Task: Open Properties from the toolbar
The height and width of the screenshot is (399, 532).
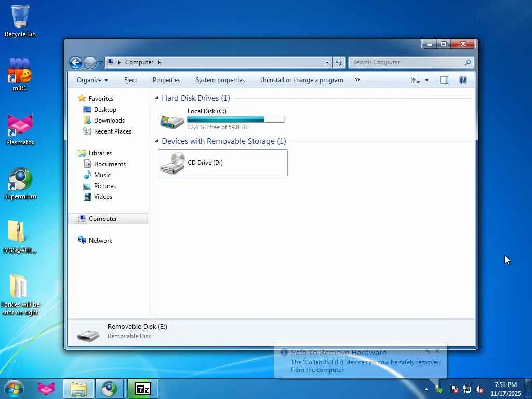Action: pyautogui.click(x=166, y=80)
